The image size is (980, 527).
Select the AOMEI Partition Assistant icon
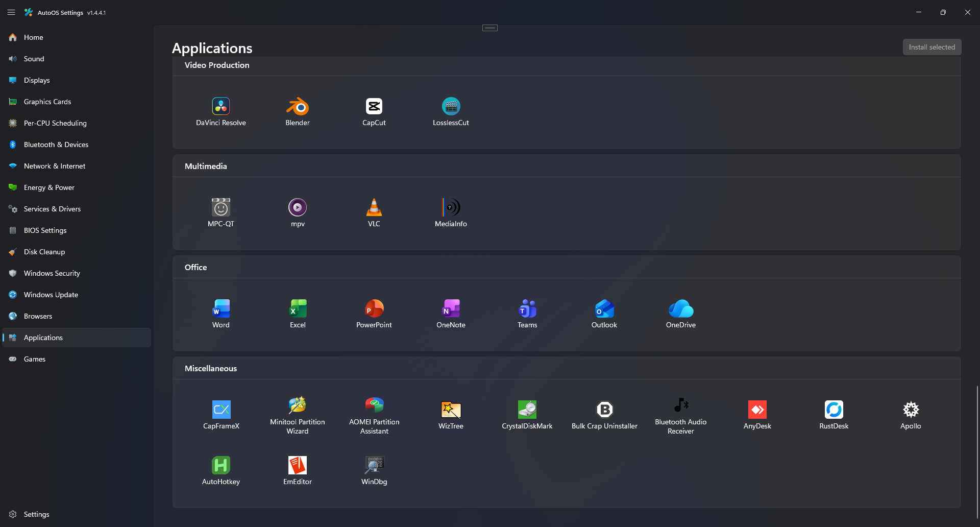click(x=374, y=405)
